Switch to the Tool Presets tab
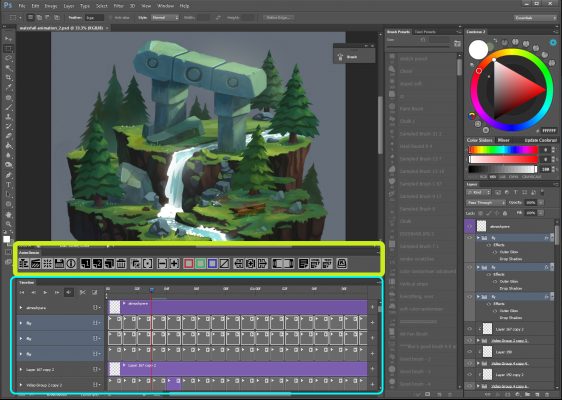The image size is (562, 400). [x=425, y=32]
